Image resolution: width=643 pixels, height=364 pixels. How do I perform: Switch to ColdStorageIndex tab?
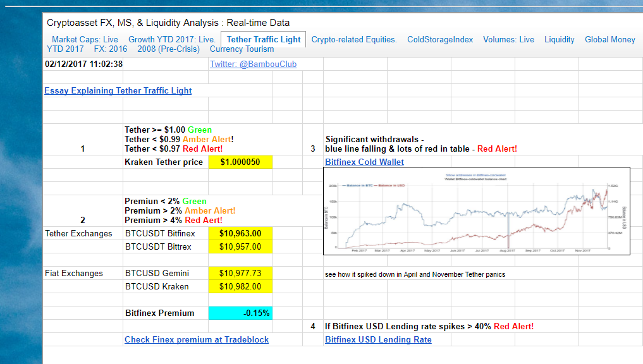click(440, 39)
